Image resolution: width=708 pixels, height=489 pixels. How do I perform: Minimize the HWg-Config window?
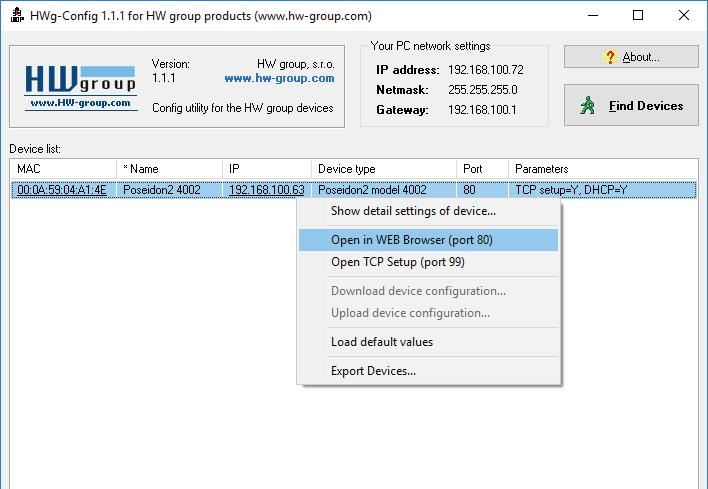click(593, 15)
